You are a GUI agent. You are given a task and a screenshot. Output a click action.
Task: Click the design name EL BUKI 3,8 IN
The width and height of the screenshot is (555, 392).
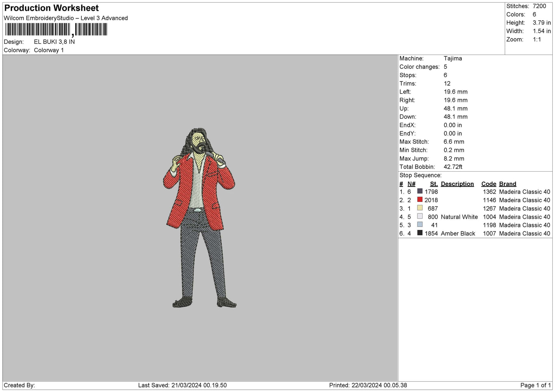54,42
